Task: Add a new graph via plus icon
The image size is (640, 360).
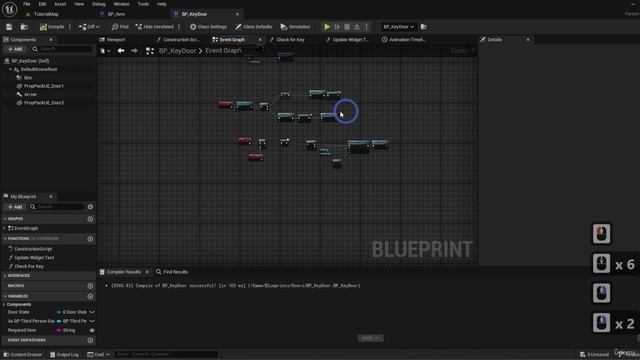Action: [90, 219]
